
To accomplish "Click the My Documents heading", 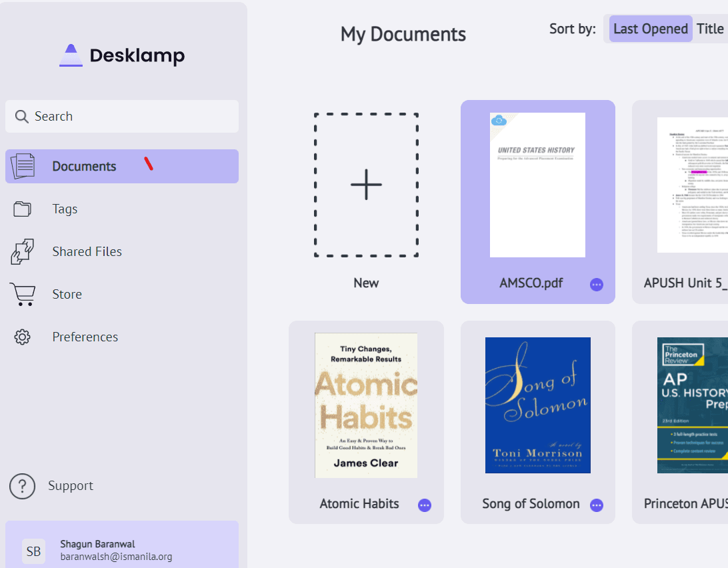I will tap(403, 35).
